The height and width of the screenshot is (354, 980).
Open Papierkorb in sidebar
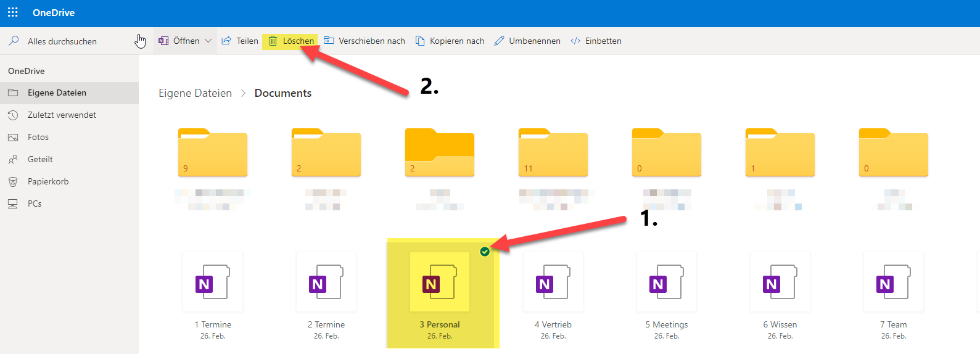[x=69, y=182]
